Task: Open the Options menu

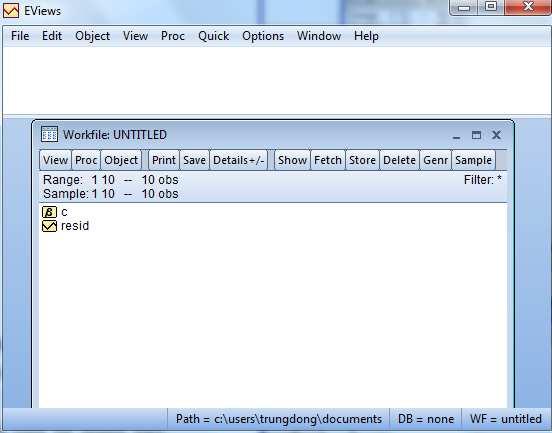Action: pos(263,36)
